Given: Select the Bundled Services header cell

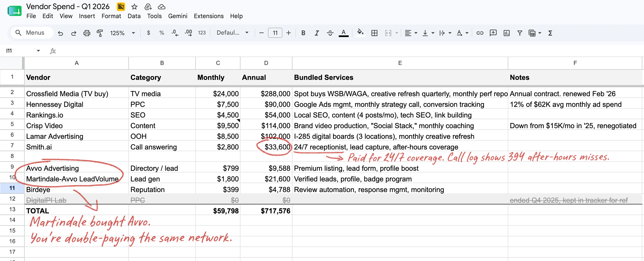Looking at the screenshot, I should [400, 77].
